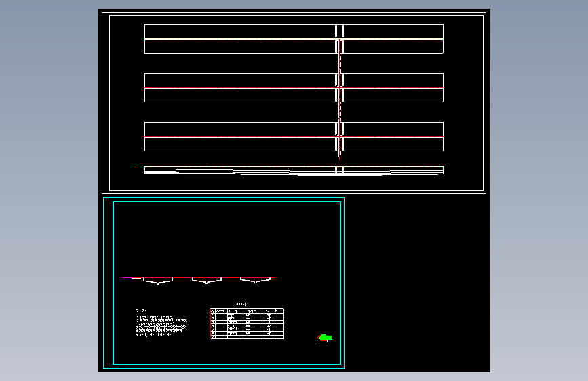Click the green symbol in cyan-framed sheet
Screen dimensions: 588x381
tap(325, 338)
